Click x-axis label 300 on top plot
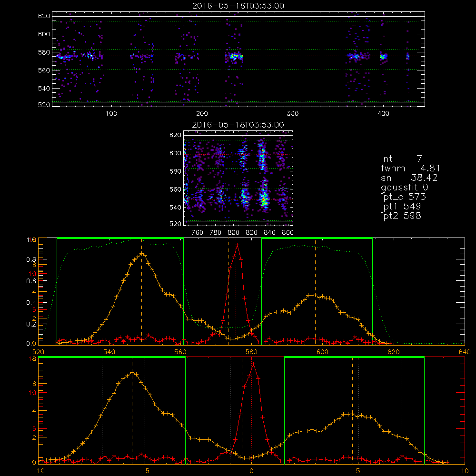This screenshot has height=476, width=476. click(x=293, y=114)
